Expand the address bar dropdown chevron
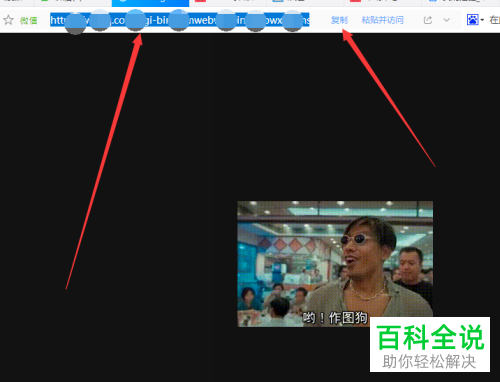Screen dimensions: 500x382 click(446, 20)
